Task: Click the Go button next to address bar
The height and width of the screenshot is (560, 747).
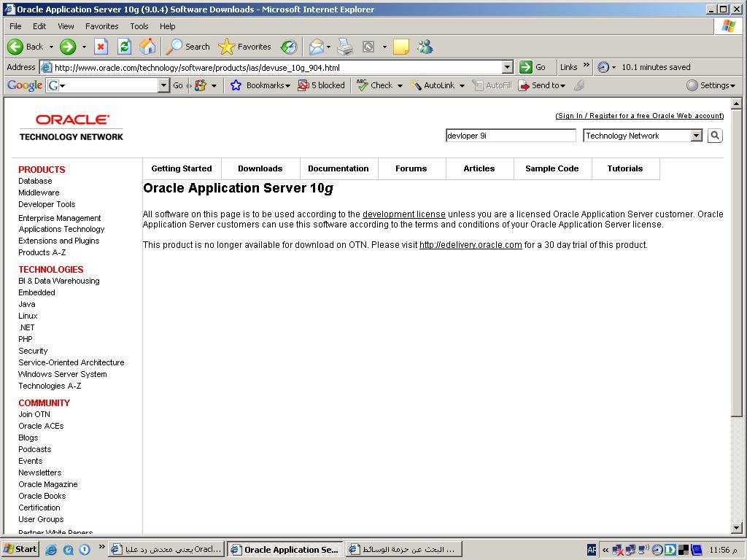Action: click(533, 67)
